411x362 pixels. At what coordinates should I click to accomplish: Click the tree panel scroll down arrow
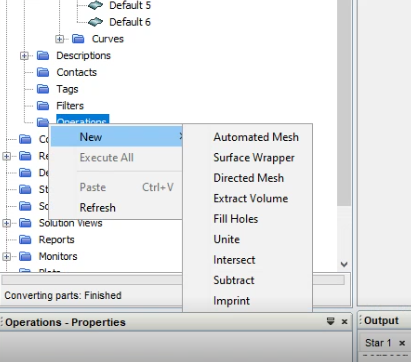344,264
